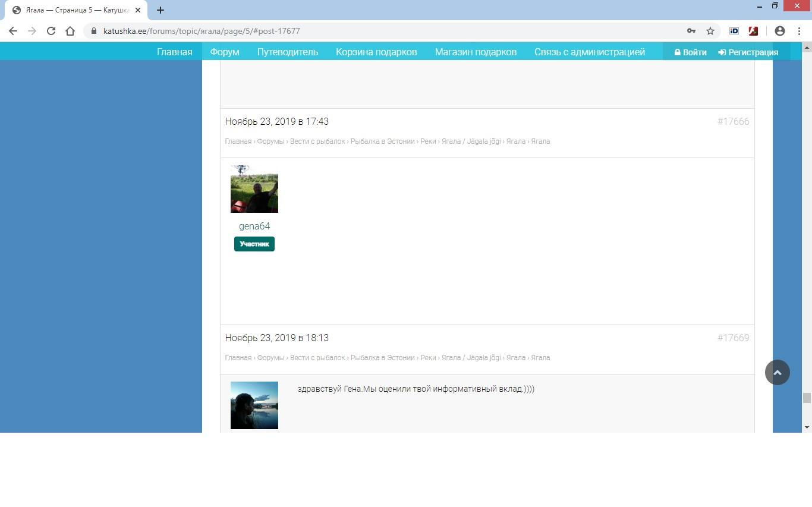
Task: Open the Chrome three-dot menu
Action: 799,31
